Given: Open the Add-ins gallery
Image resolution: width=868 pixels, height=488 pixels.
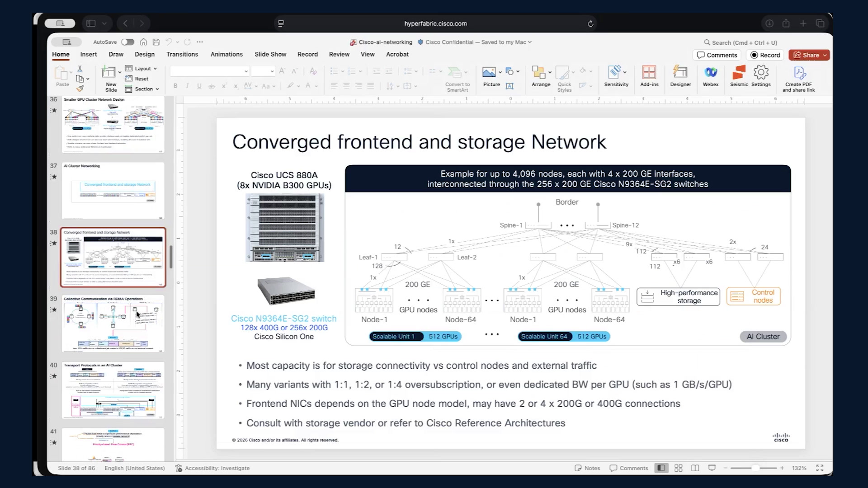Looking at the screenshot, I should 649,76.
